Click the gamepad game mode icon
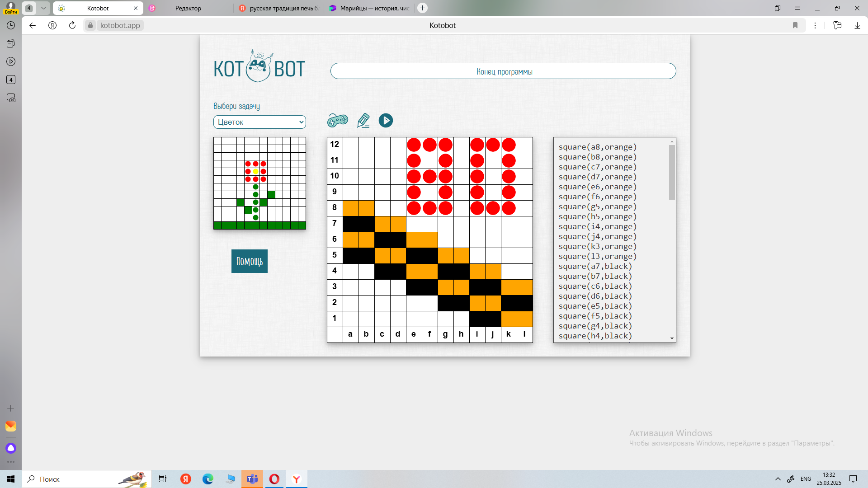 338,120
